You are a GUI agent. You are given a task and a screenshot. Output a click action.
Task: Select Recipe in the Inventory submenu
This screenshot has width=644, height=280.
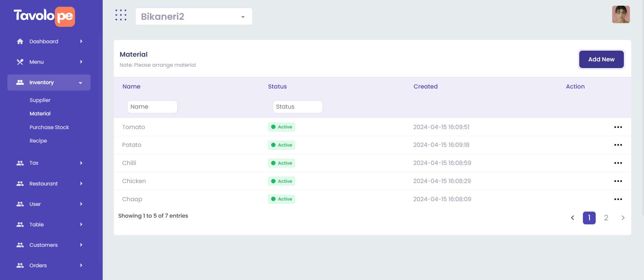(38, 141)
